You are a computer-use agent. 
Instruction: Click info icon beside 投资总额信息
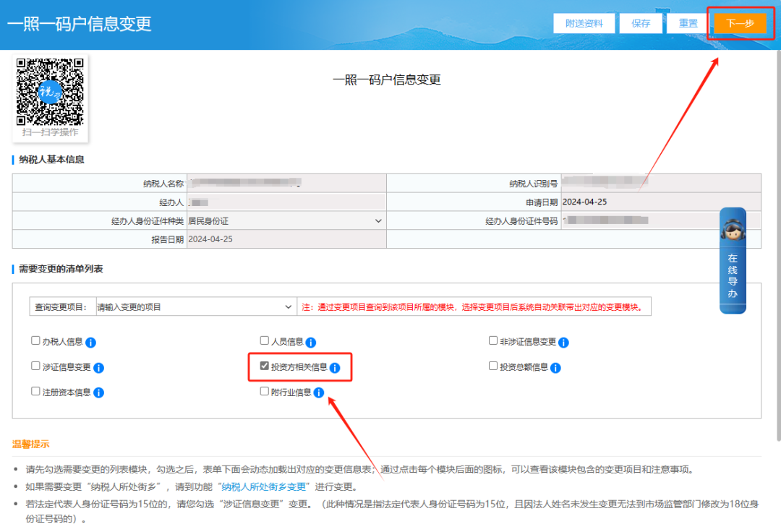coord(555,368)
